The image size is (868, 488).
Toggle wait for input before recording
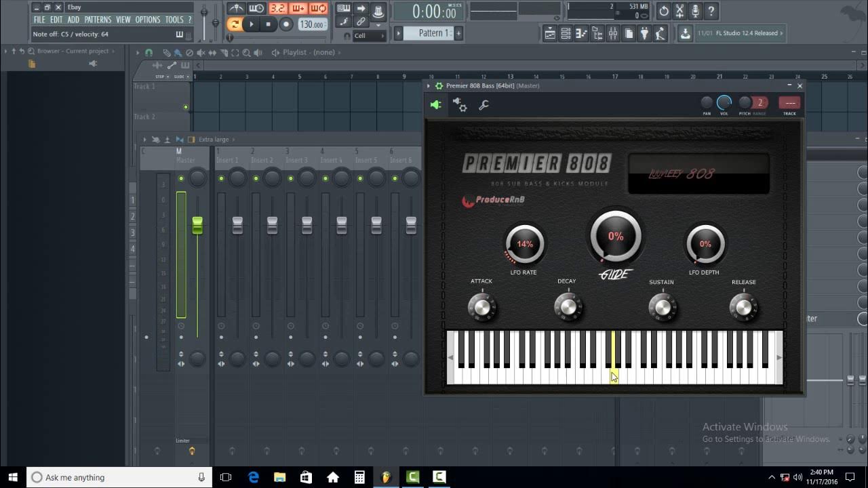pyautogui.click(x=256, y=8)
